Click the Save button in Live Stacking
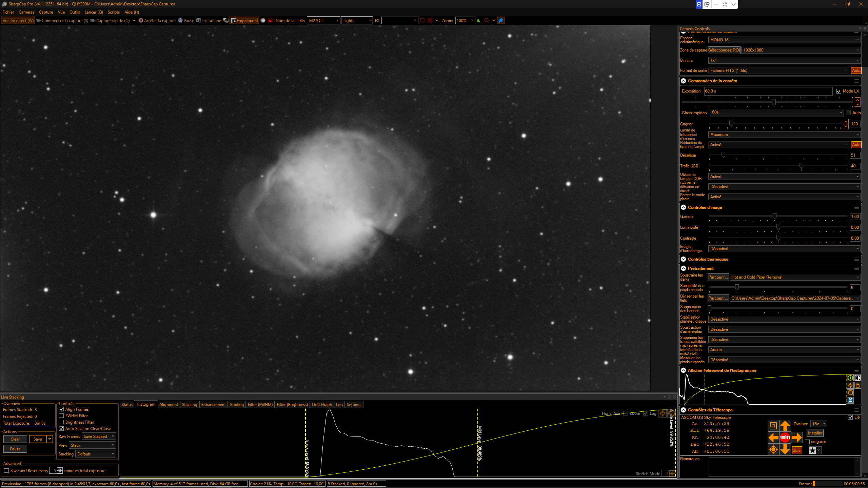Image resolution: width=868 pixels, height=488 pixels. pos(38,439)
